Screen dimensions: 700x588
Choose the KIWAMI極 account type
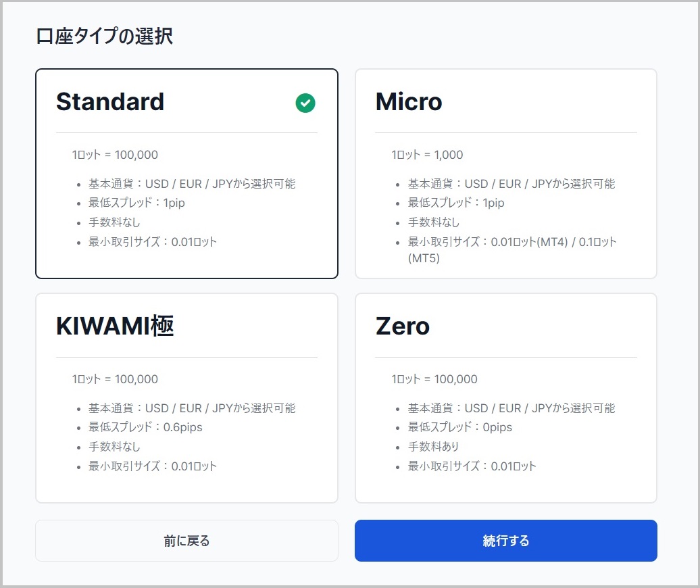186,397
